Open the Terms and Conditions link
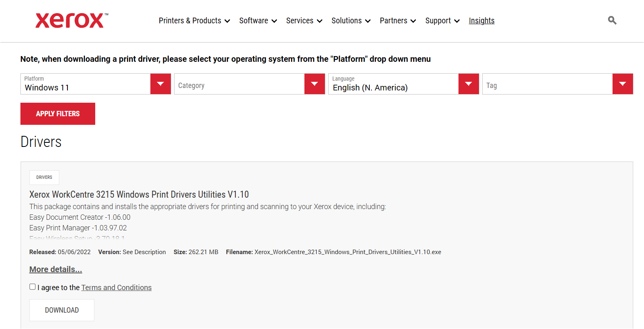 [116, 288]
